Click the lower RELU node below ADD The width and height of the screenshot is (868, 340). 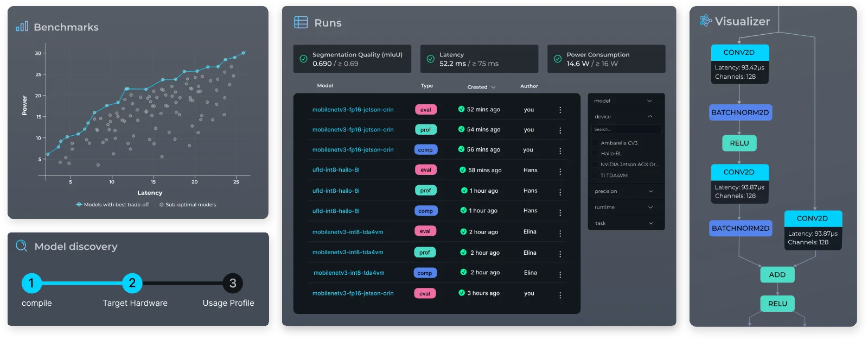pos(777,304)
